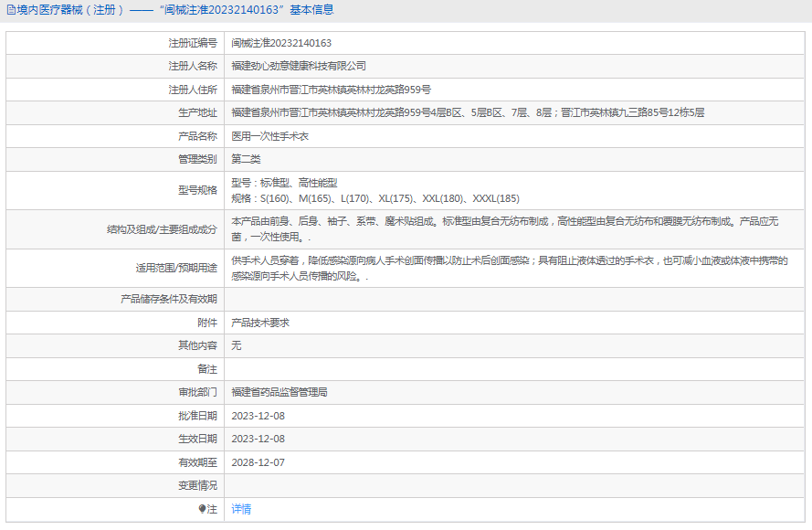Click registrant name 福建劲心劲意健康科技有限公司

point(299,66)
